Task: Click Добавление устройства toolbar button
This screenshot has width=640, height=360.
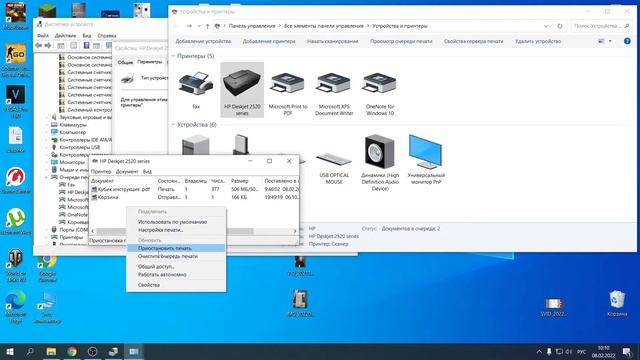Action: 203,41
